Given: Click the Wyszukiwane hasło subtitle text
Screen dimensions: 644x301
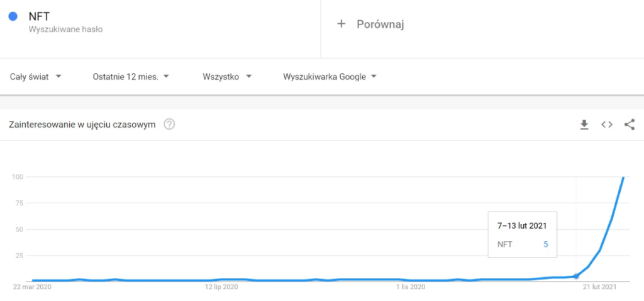Looking at the screenshot, I should coord(65,30).
